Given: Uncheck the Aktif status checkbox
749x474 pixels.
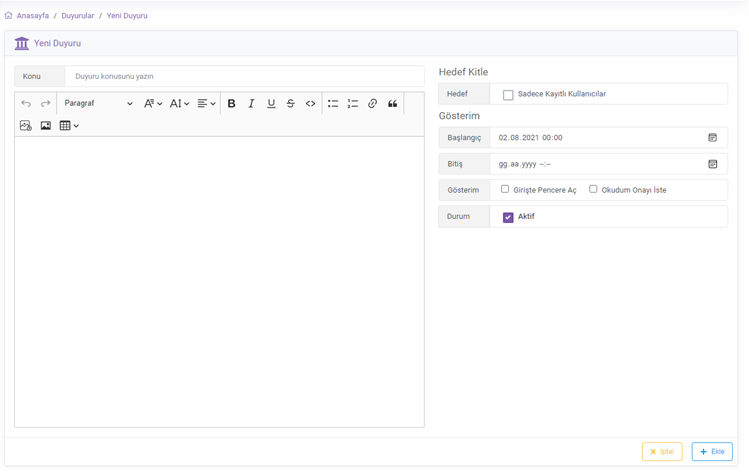Looking at the screenshot, I should (x=508, y=217).
